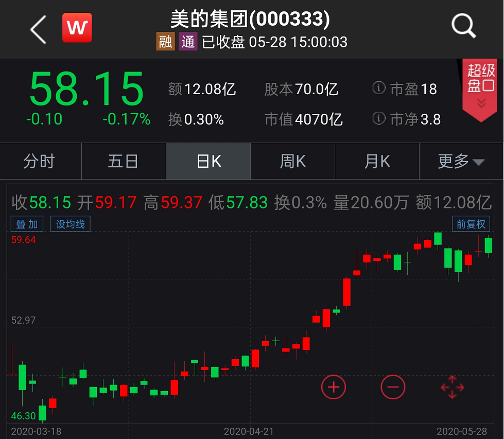Select the 周K tab
Viewport: 504px width, 439px height.
[x=293, y=161]
